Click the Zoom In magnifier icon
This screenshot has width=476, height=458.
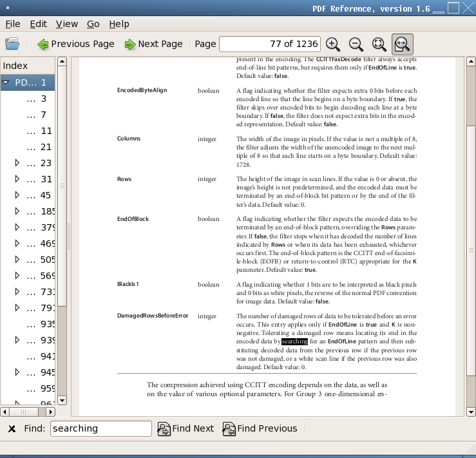point(333,44)
